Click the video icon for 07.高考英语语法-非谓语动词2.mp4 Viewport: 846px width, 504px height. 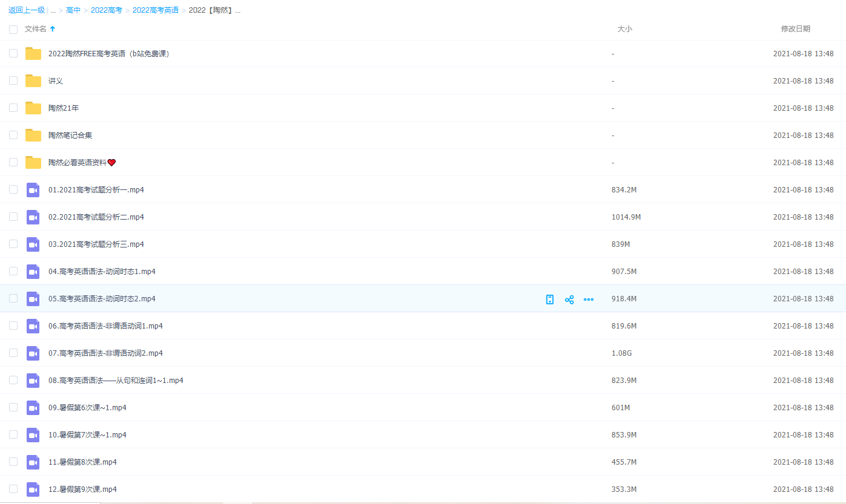pyautogui.click(x=33, y=353)
